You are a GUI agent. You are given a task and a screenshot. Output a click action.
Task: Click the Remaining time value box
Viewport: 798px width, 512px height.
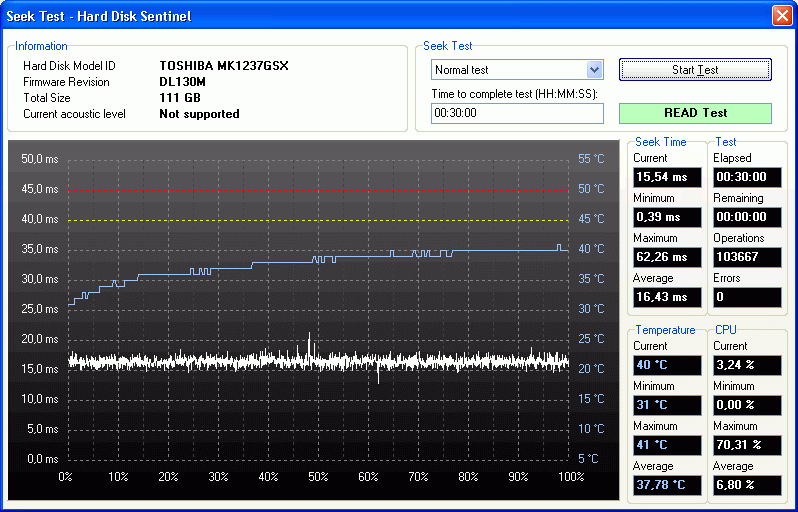[x=747, y=217]
